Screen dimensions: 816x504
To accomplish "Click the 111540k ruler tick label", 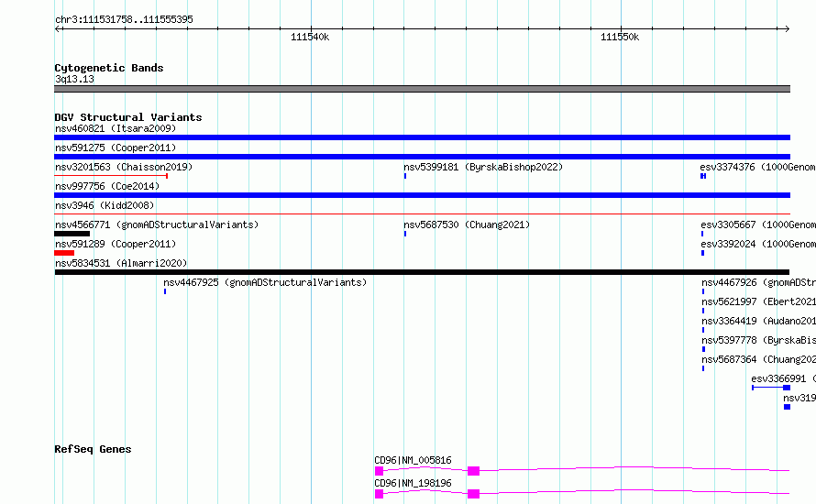I will pos(310,37).
